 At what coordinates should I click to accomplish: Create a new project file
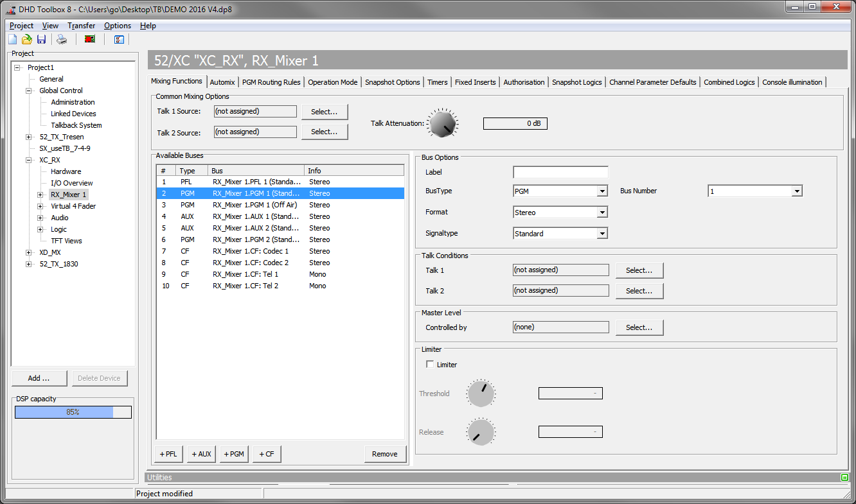click(x=12, y=39)
